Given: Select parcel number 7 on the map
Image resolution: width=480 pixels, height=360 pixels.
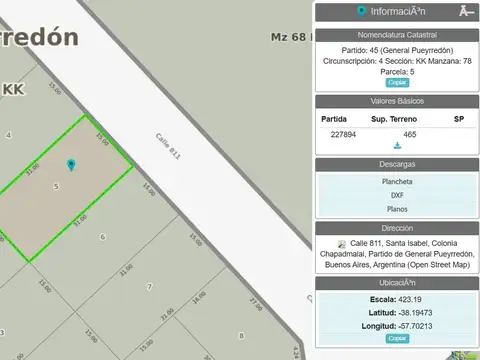Looking at the screenshot, I should (x=150, y=287).
